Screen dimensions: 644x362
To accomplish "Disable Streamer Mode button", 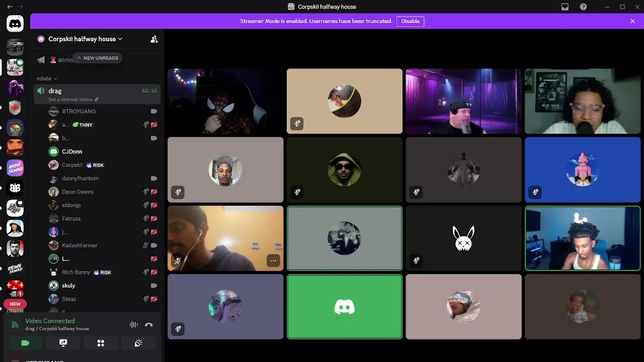I will [410, 21].
